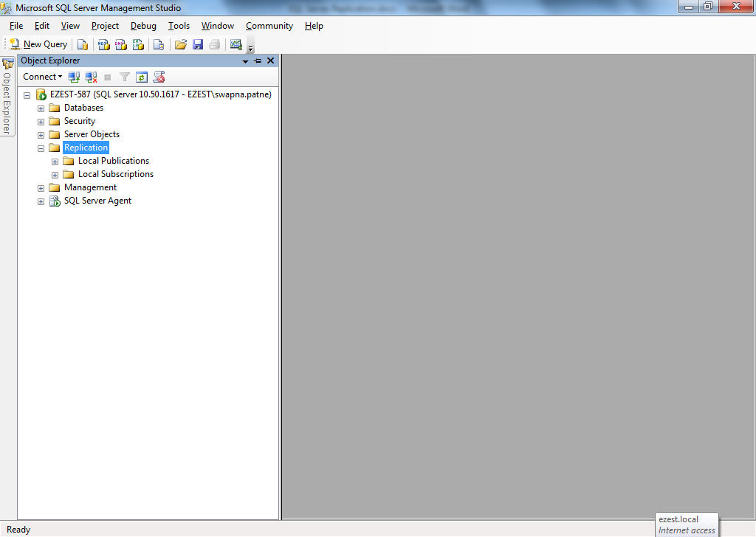Click the Connect Object Explorer icon
The image size is (756, 537).
pyautogui.click(x=74, y=77)
